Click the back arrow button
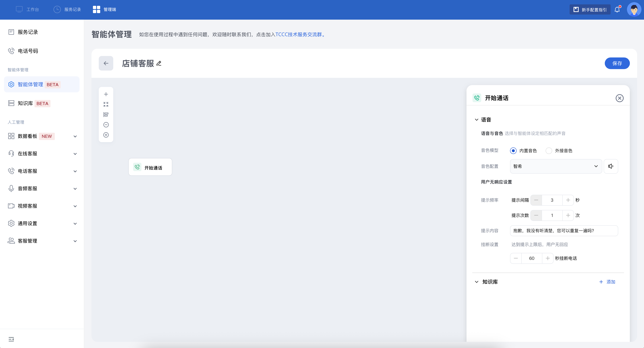Viewport: 644px width, 348px height. click(106, 63)
